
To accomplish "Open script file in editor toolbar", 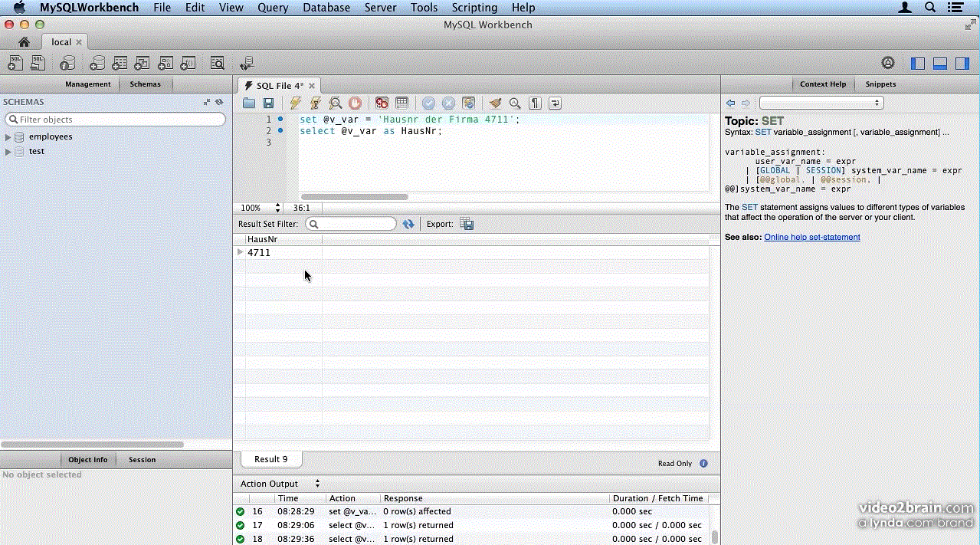I will (x=249, y=103).
